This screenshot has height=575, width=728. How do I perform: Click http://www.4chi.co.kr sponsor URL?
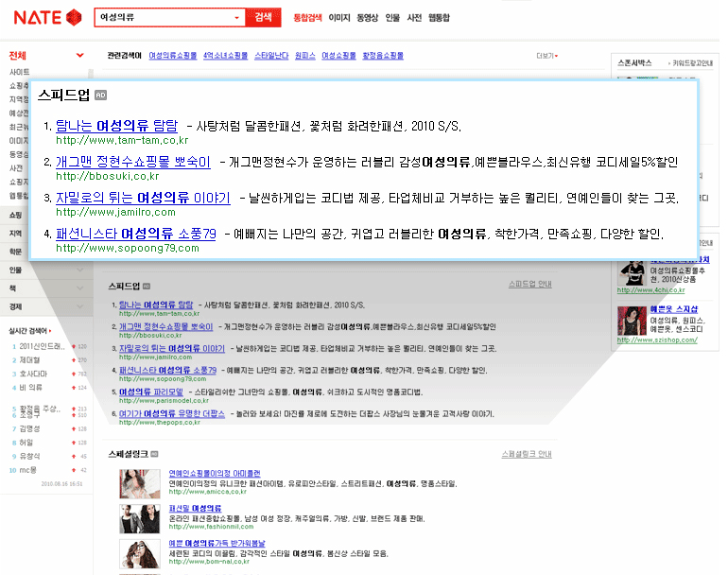tap(650, 290)
